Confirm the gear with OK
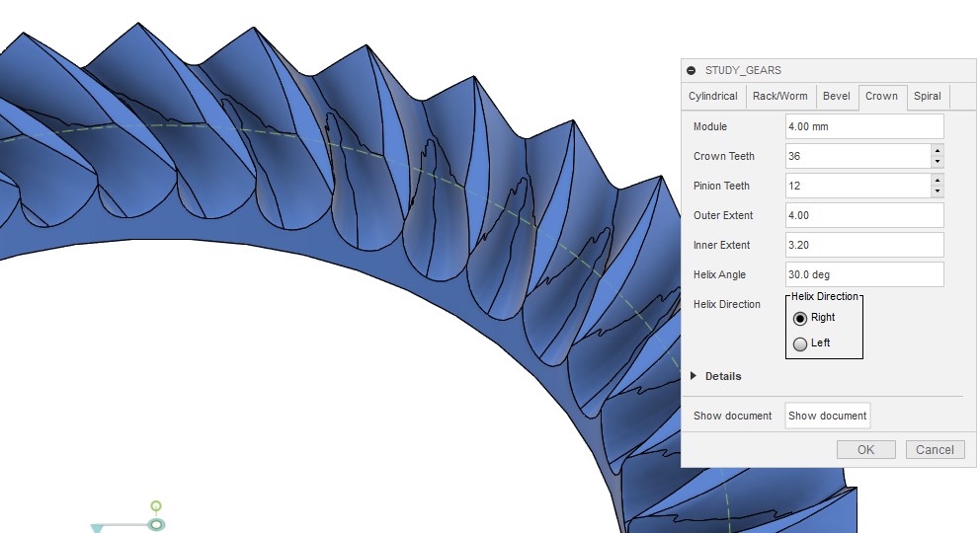Image resolution: width=980 pixels, height=533 pixels. (865, 450)
